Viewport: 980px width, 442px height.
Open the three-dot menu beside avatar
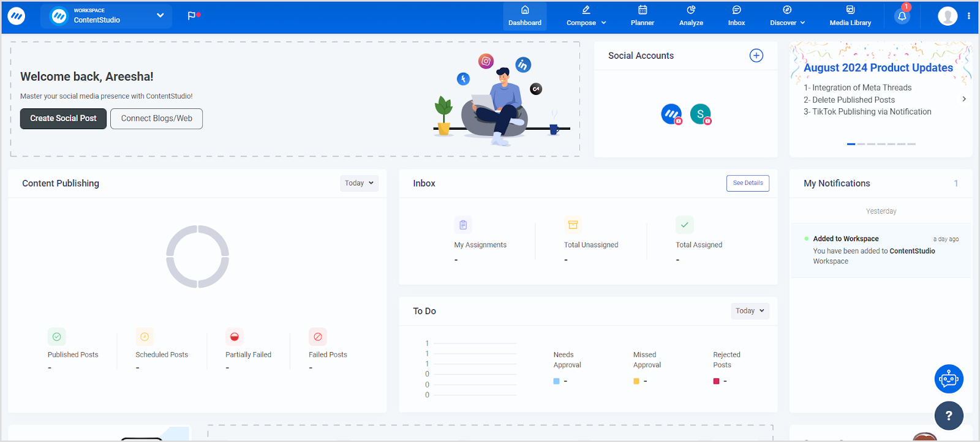click(968, 16)
